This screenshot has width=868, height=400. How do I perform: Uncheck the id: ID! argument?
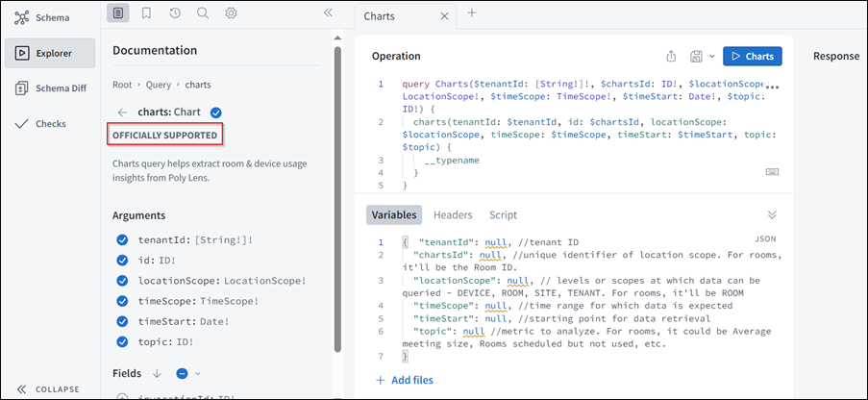(122, 261)
